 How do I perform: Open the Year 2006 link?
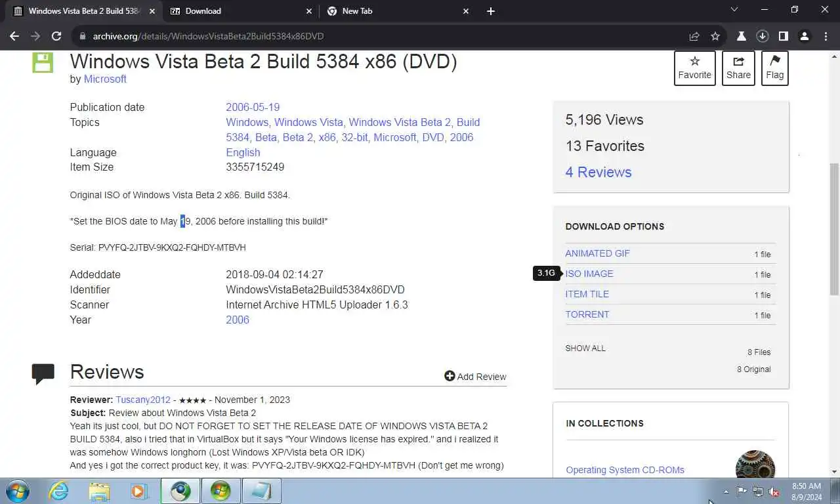[238, 320]
